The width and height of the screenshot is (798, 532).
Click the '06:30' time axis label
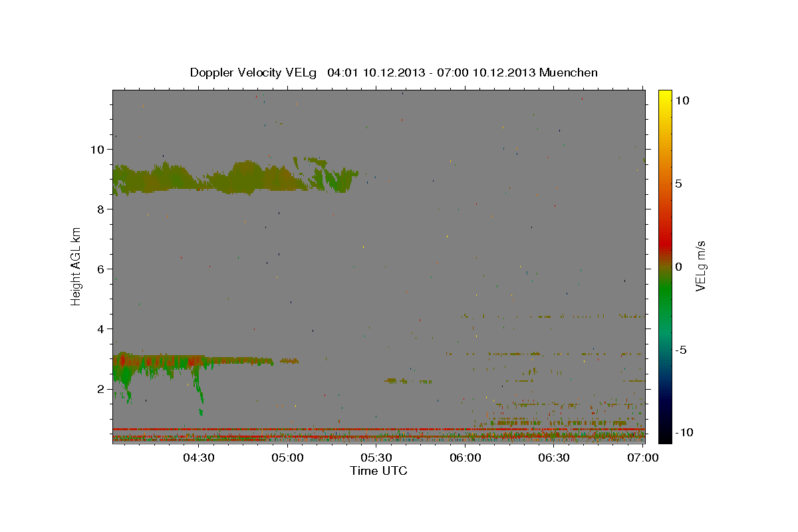[555, 458]
